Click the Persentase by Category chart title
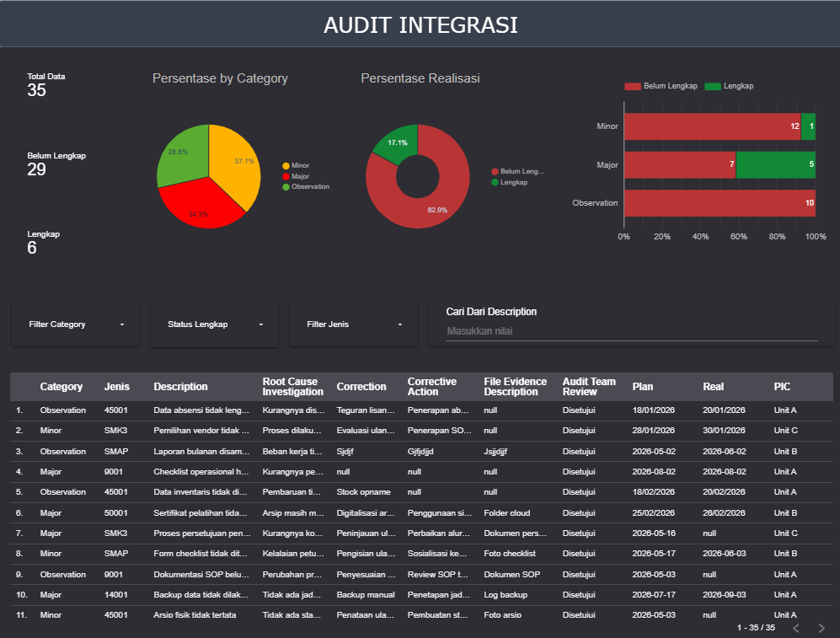840x638 pixels. [x=220, y=78]
